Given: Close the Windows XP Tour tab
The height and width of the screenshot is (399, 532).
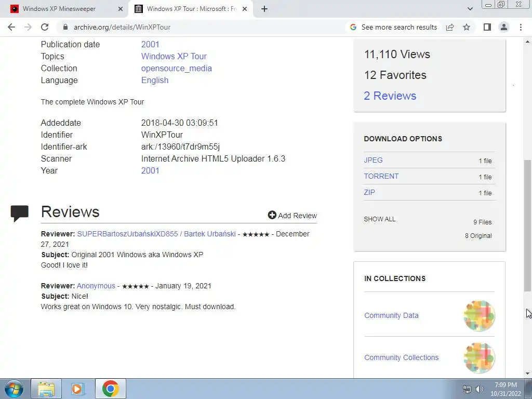Looking at the screenshot, I should point(245,9).
